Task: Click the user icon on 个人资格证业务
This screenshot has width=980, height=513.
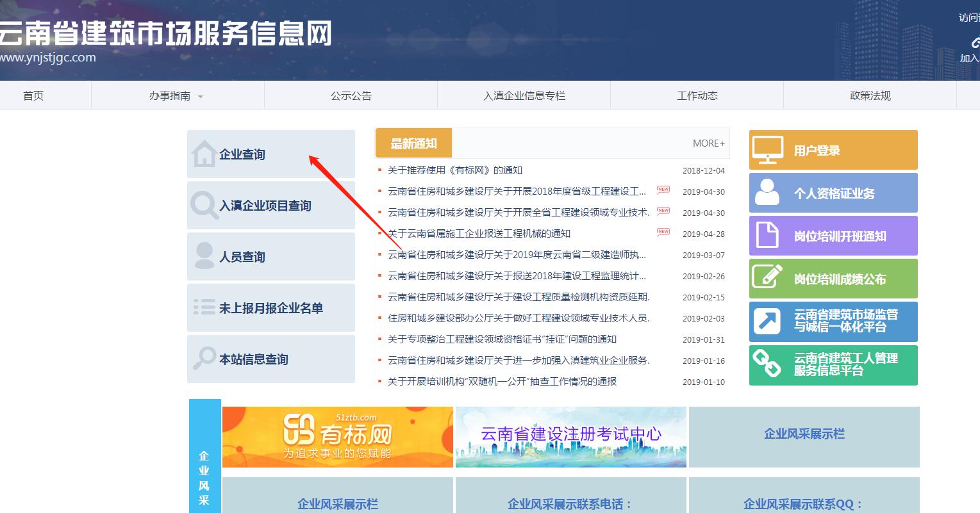Action: pos(767,193)
